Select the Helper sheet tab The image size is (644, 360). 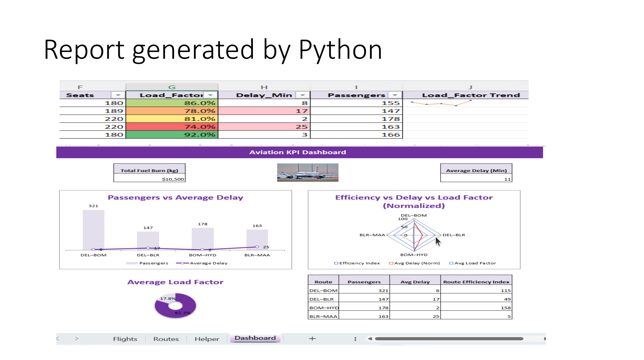click(x=207, y=339)
